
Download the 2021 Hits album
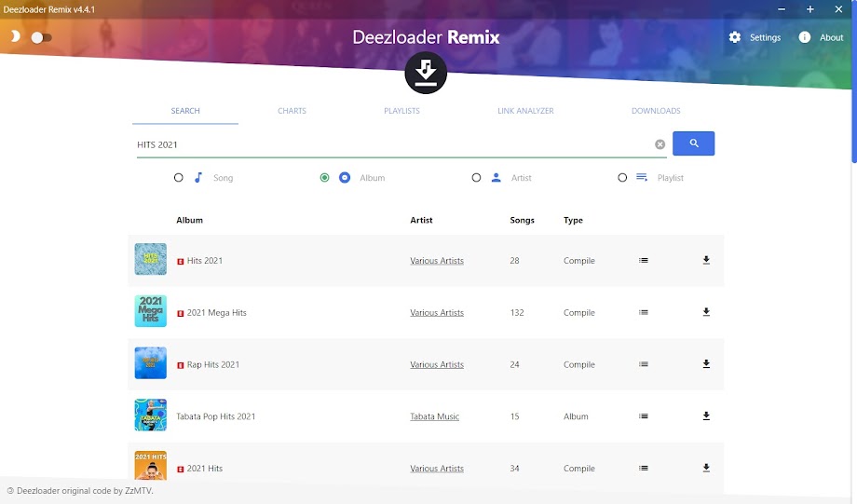[x=706, y=468]
